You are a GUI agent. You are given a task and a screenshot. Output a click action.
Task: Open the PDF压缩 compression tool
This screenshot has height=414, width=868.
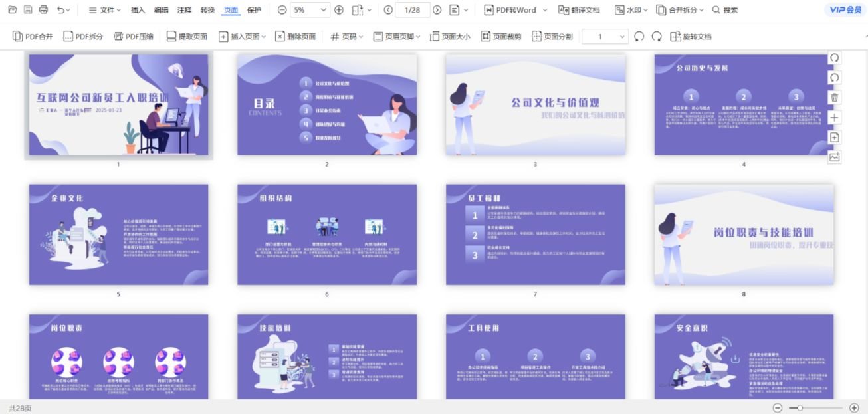click(132, 36)
